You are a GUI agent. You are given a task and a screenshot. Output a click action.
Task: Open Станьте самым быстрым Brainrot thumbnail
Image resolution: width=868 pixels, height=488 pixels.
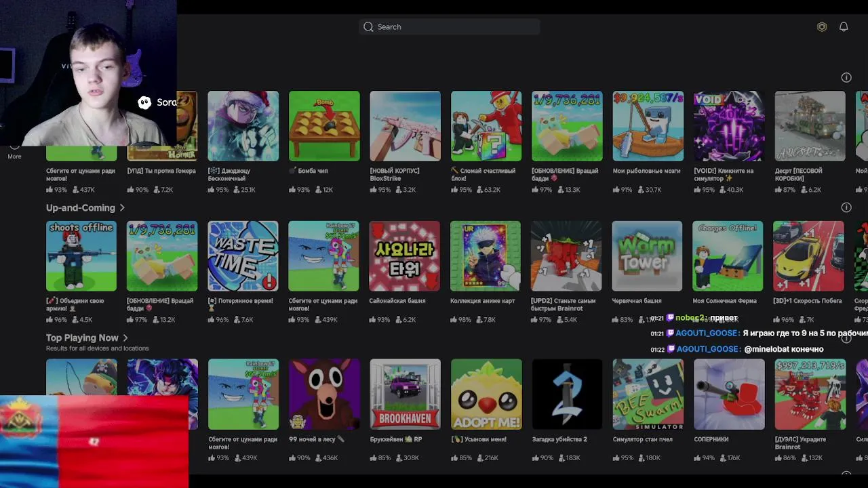[x=566, y=256]
